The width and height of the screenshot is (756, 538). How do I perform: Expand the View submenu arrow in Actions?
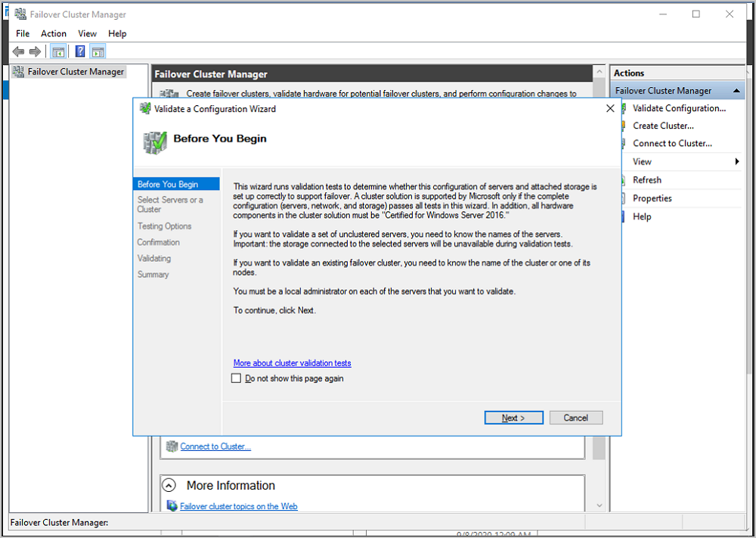coord(736,162)
